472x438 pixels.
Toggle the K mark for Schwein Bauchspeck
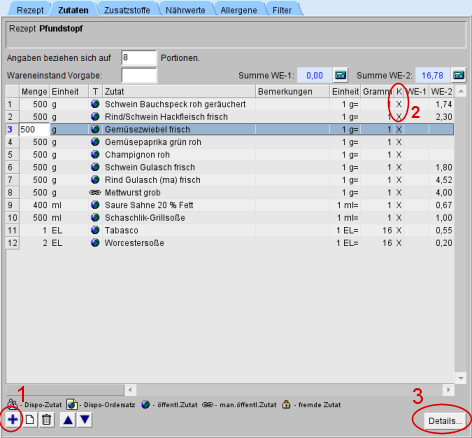[x=399, y=104]
